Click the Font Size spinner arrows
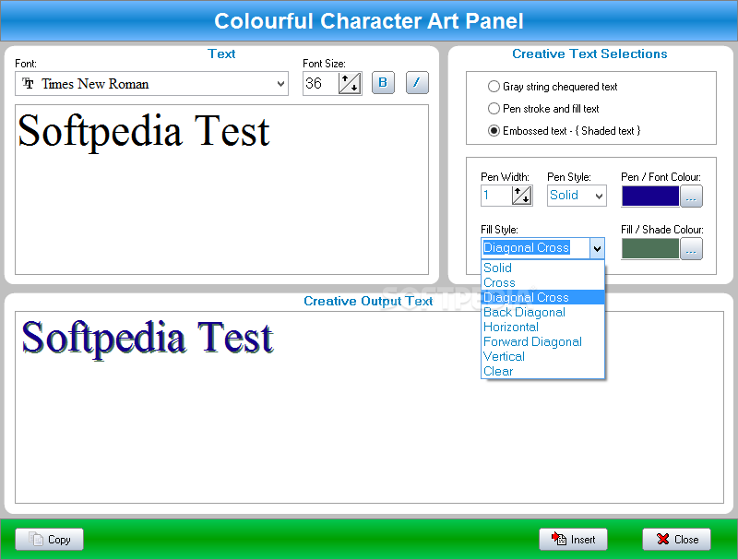This screenshot has width=738, height=560. point(350,84)
